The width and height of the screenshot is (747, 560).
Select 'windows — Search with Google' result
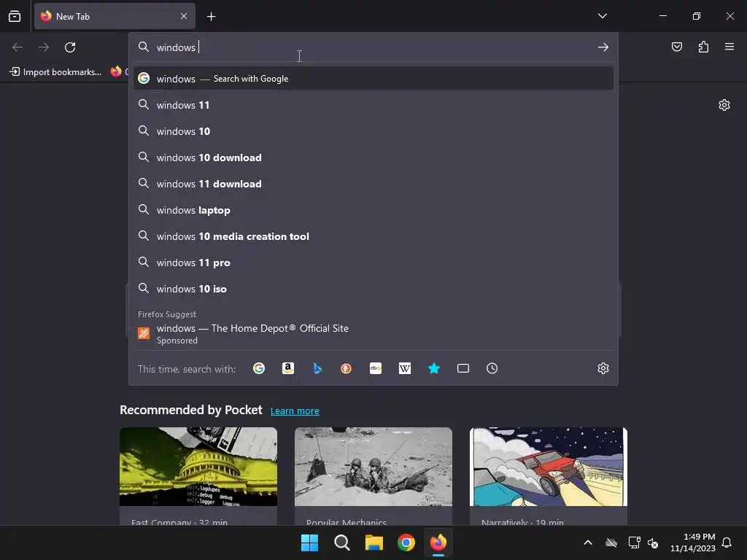pyautogui.click(x=373, y=79)
